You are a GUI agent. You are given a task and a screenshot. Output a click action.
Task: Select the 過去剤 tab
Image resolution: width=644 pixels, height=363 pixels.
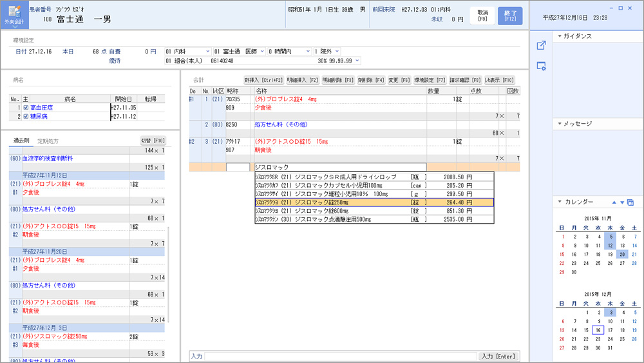point(19,141)
